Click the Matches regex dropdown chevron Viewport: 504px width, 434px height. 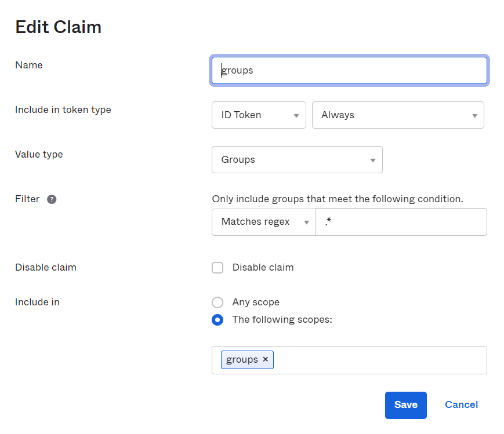(306, 222)
